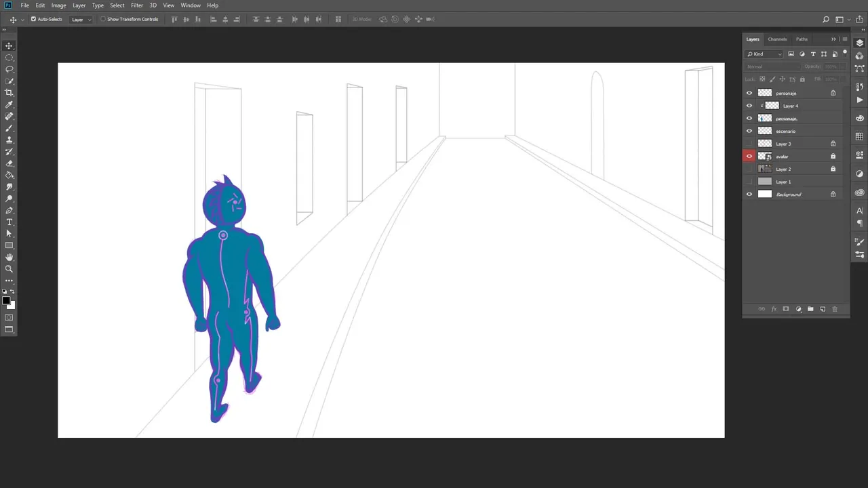Open the Image menu
This screenshot has height=488, width=868.
click(59, 5)
